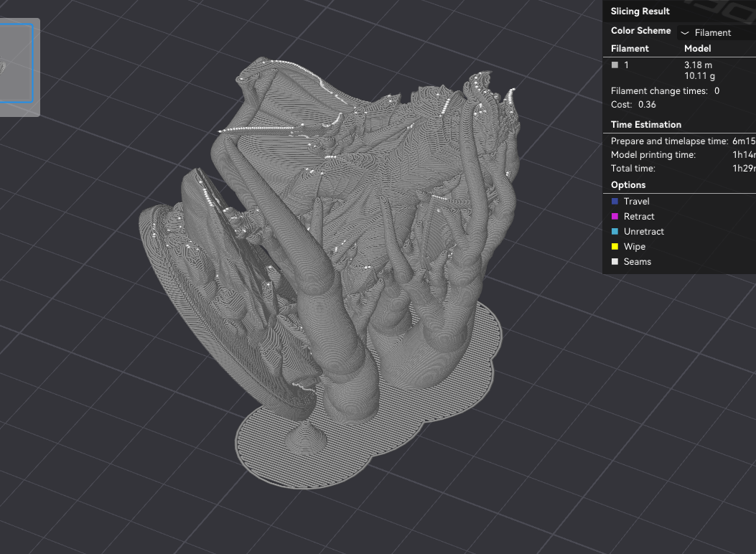756x554 pixels.
Task: Open the Color Scheme Filament dropdown
Action: tap(717, 33)
